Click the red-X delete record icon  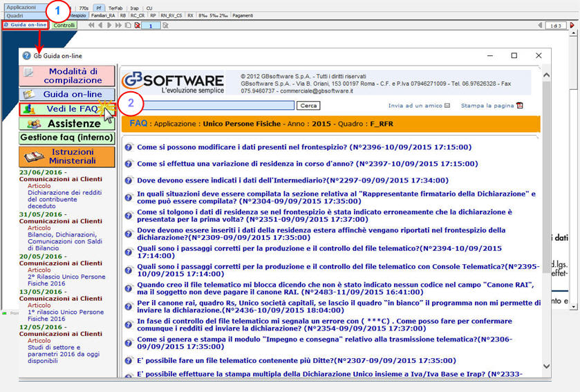click(138, 25)
